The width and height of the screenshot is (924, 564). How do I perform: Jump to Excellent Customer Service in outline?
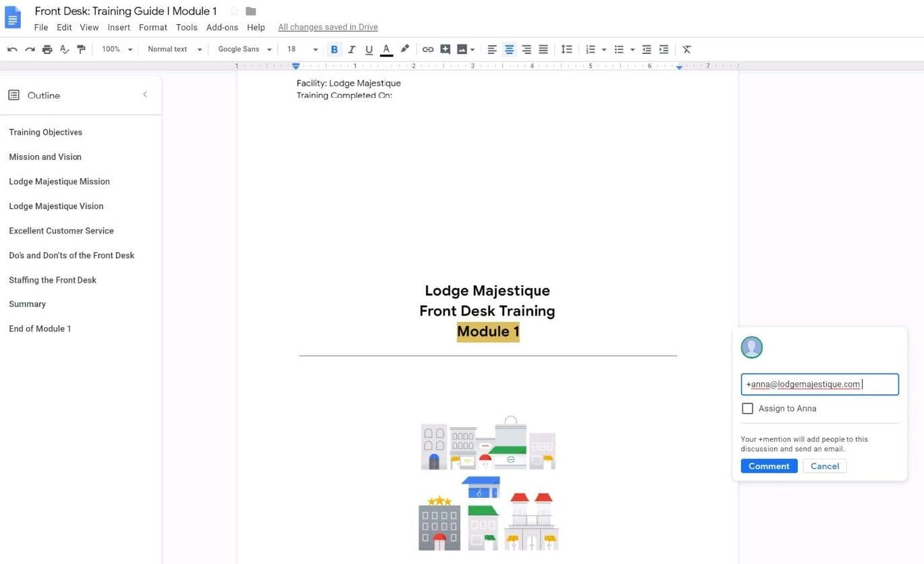[61, 231]
